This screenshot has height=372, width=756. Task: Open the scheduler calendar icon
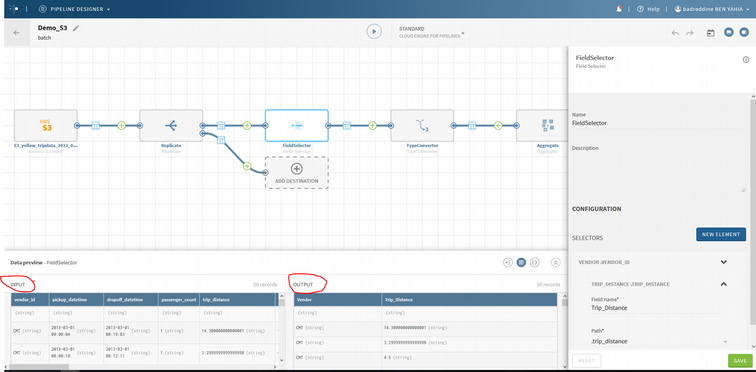[x=710, y=33]
